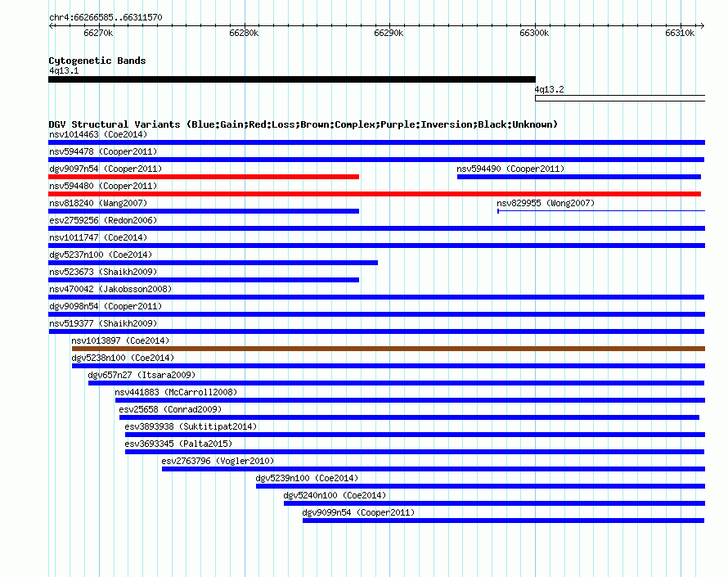The image size is (728, 577).
Task: Click the white 4q13.2 cytogenetic band
Action: point(620,98)
